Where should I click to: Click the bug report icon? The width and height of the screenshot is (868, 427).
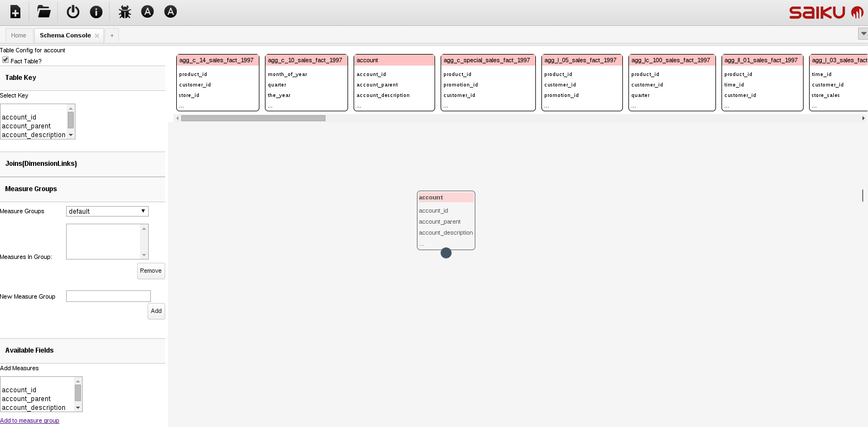pyautogui.click(x=125, y=12)
